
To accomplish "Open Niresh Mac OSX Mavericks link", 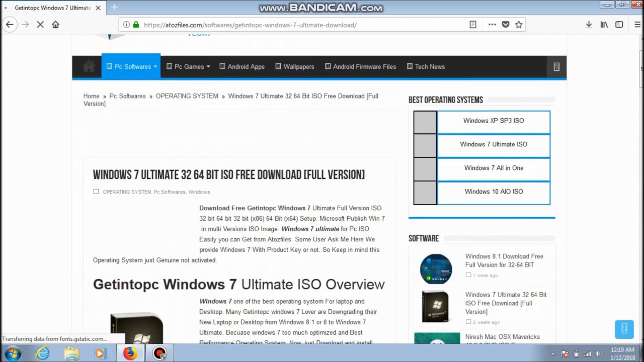I will 502,337.
